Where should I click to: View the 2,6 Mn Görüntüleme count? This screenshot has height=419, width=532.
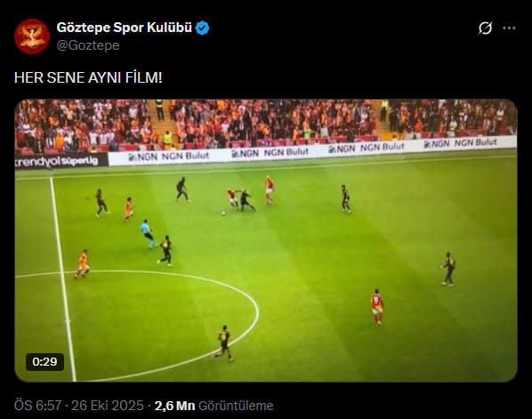coord(214,406)
